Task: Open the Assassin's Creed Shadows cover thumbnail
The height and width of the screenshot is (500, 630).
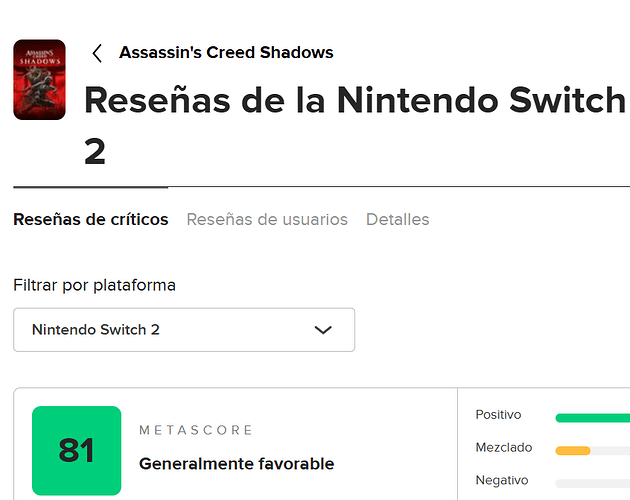Action: (40, 80)
